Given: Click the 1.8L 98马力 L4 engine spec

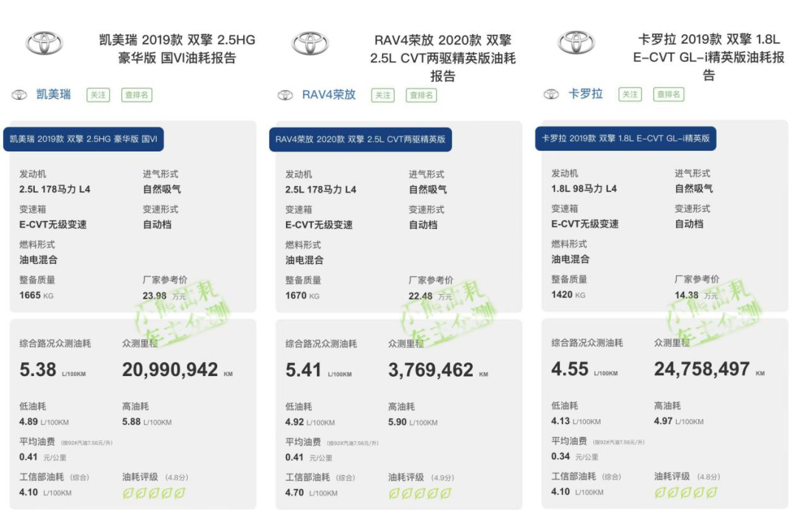Looking at the screenshot, I should pos(584,189).
